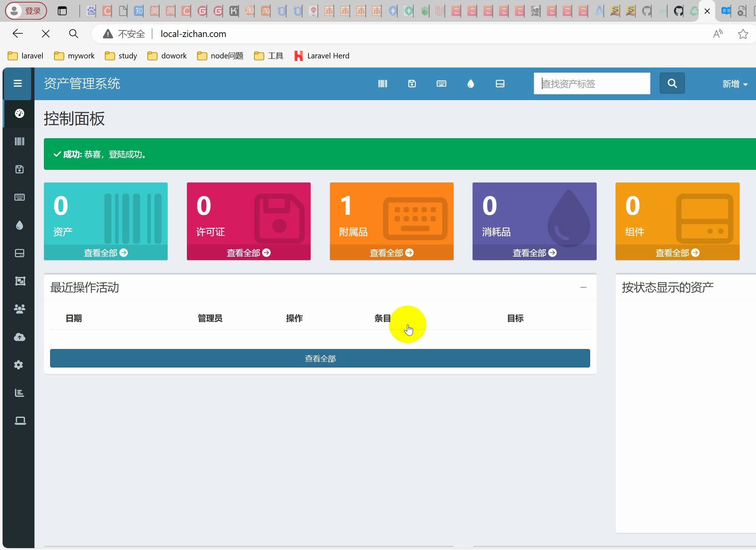Open the node问题 bookmarks folder
Screen dimensions: 756x550
[x=220, y=56]
